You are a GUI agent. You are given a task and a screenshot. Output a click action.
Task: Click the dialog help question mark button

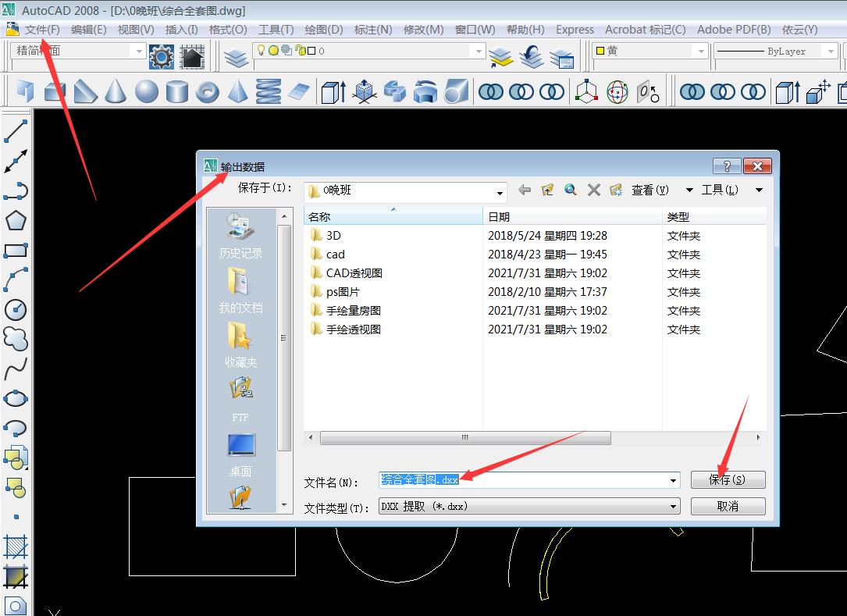tap(727, 166)
